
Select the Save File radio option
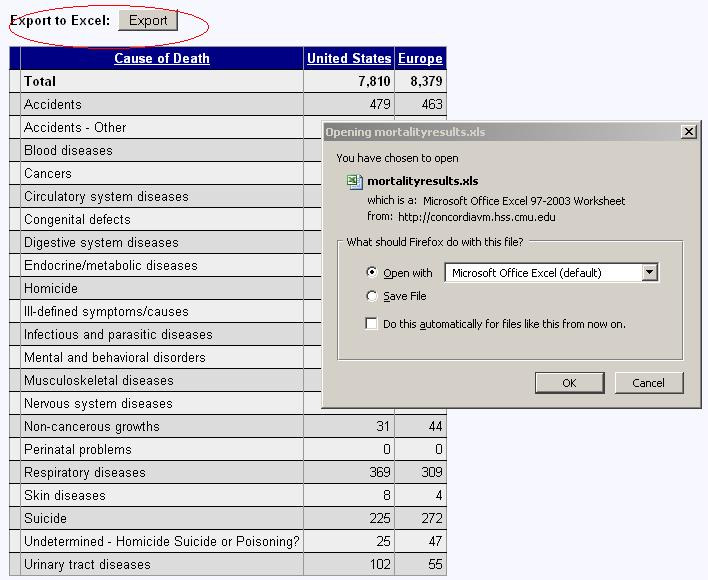373,296
